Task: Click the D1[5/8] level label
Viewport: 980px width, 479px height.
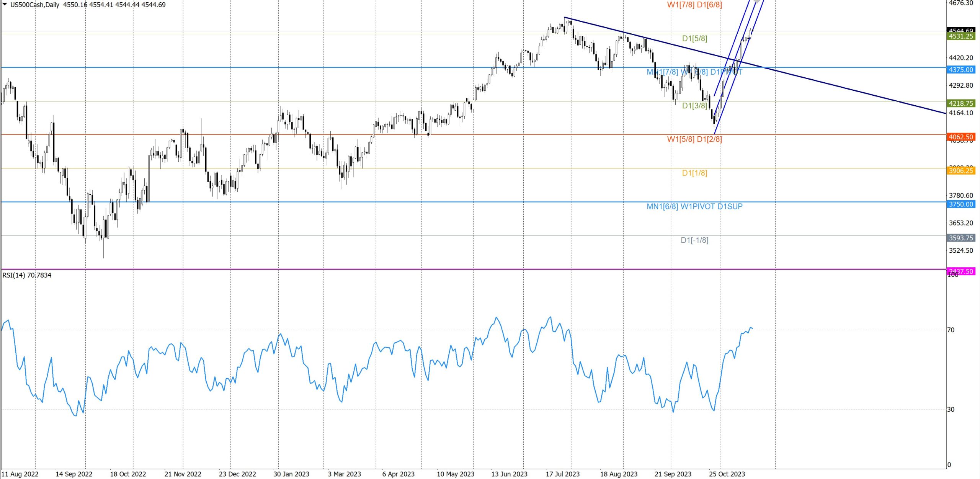Action: [x=694, y=38]
